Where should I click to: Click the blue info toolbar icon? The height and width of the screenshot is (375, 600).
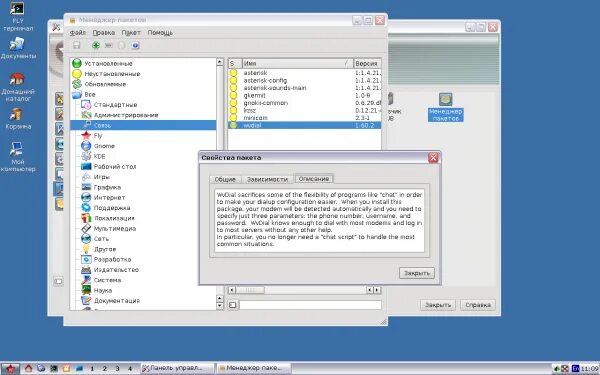[135, 46]
